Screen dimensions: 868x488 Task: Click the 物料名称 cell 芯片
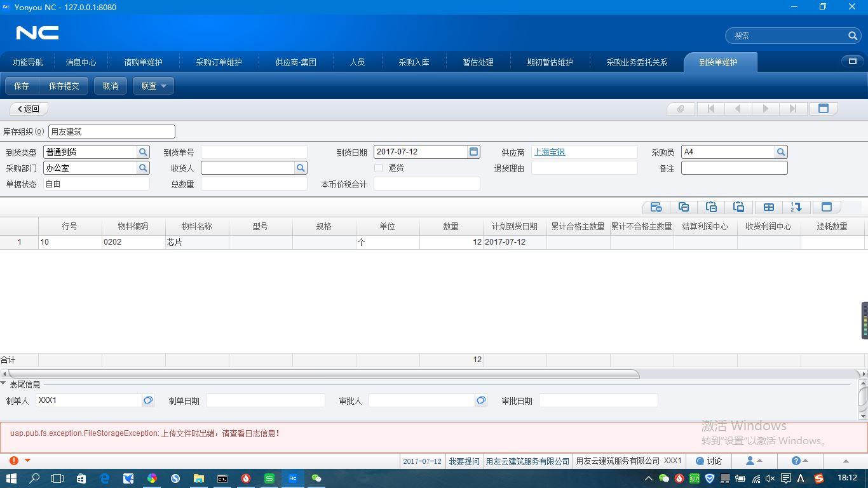[197, 242]
